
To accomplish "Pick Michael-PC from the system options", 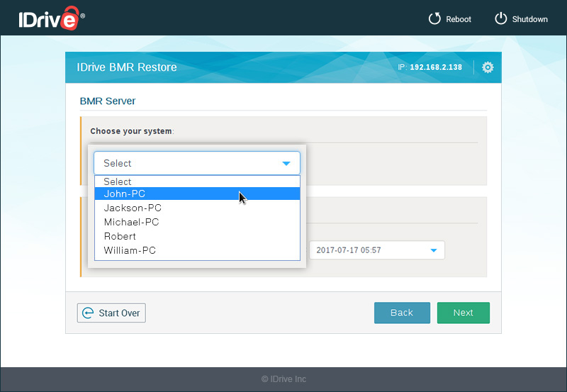I will pyautogui.click(x=131, y=222).
